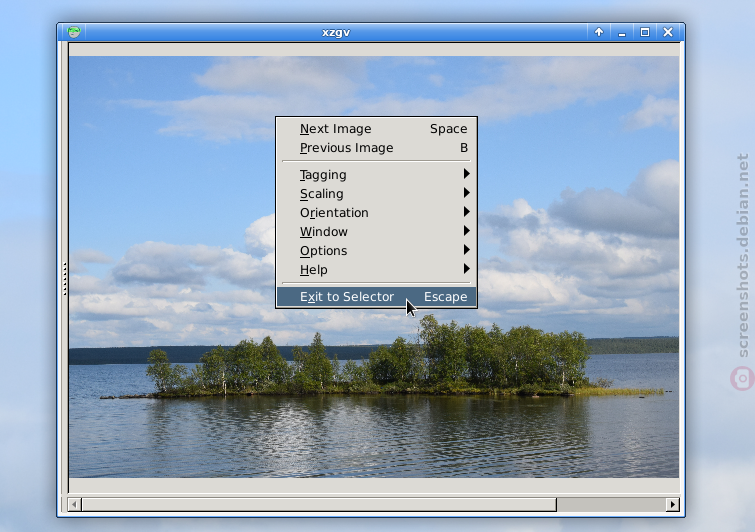Minimize the xzgv window
755x532 pixels.
pos(622,32)
